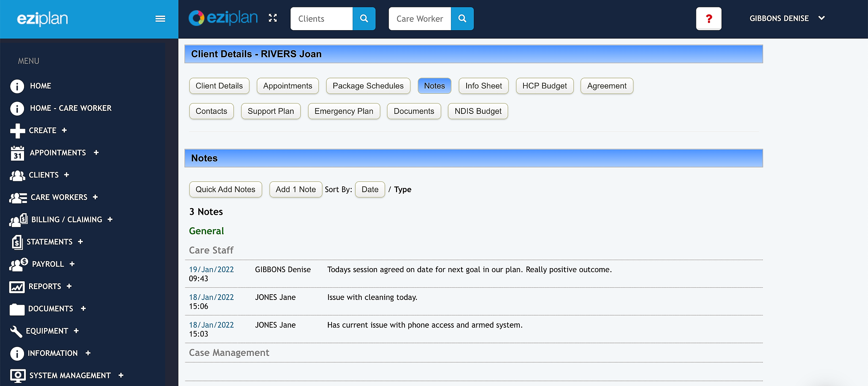868x386 pixels.
Task: Switch to the Package Schedules tab
Action: coord(368,86)
